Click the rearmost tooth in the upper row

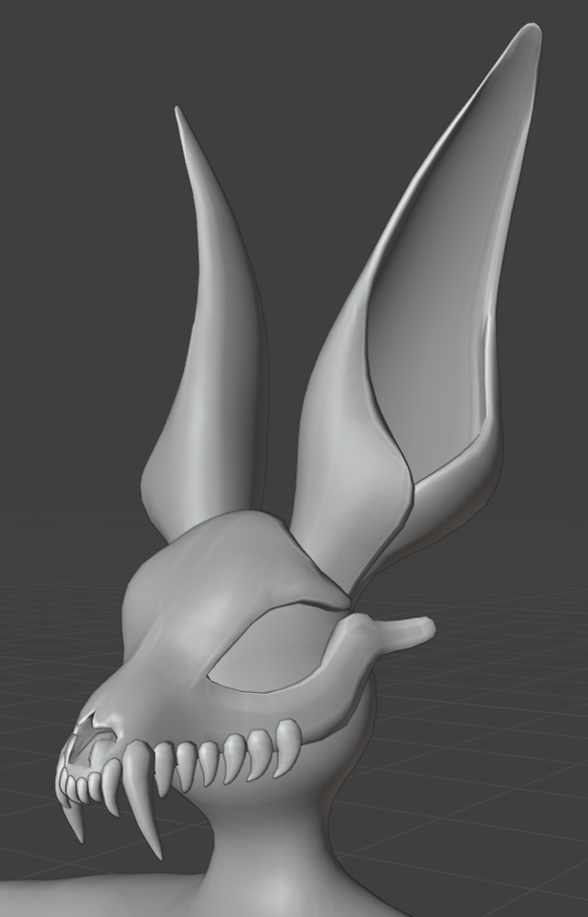click(x=287, y=739)
